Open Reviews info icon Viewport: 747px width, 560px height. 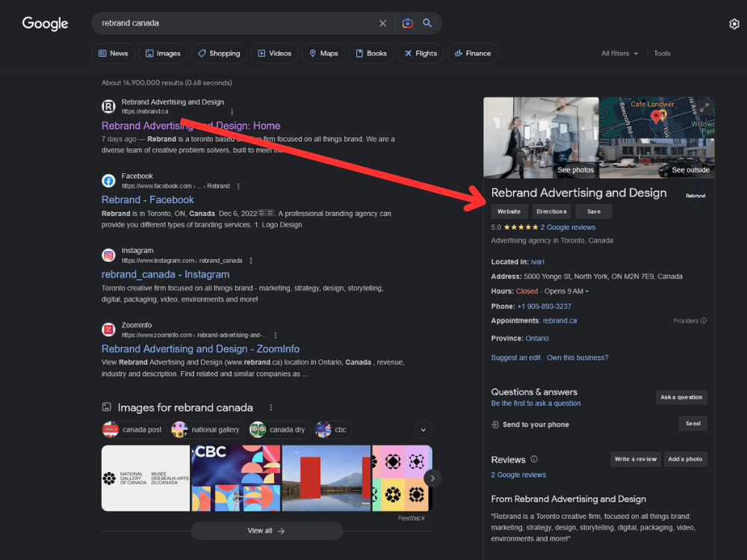point(534,459)
